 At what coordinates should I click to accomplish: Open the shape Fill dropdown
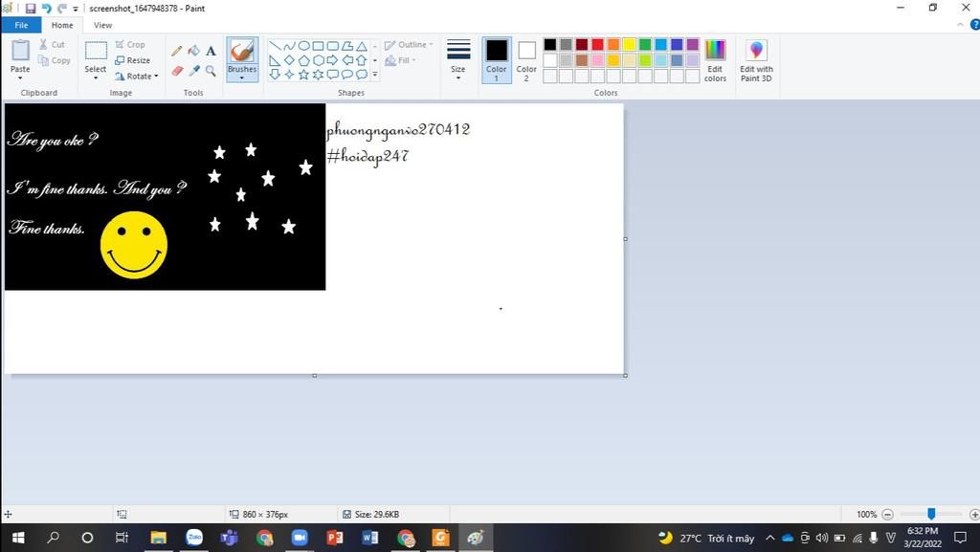coord(401,60)
